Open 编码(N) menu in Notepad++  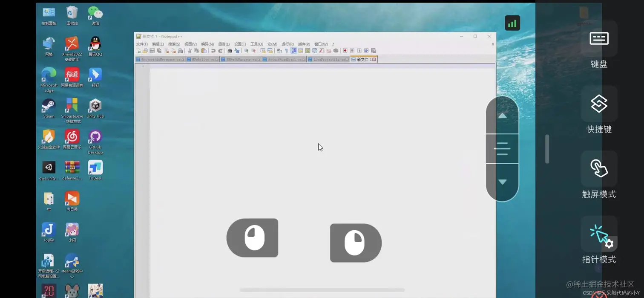[207, 44]
